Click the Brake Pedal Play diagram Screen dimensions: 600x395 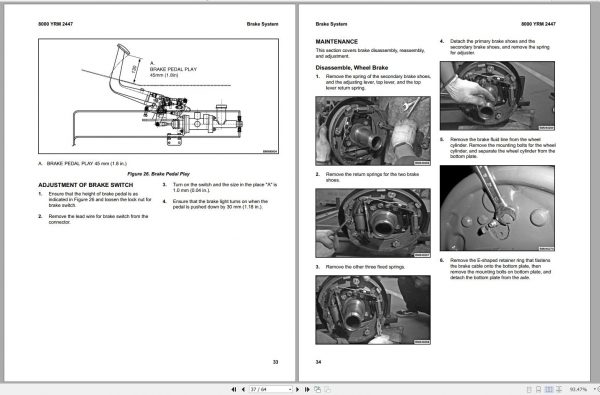(158, 96)
